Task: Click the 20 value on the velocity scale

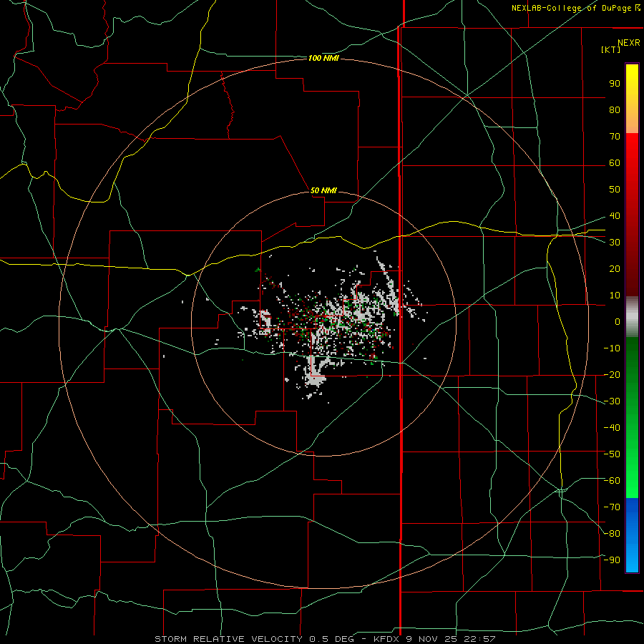Action: (615, 268)
